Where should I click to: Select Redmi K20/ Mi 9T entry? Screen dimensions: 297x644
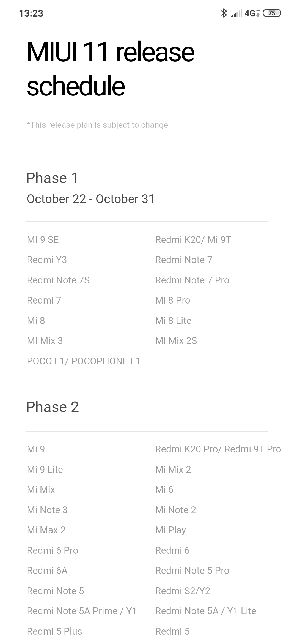pyautogui.click(x=193, y=240)
